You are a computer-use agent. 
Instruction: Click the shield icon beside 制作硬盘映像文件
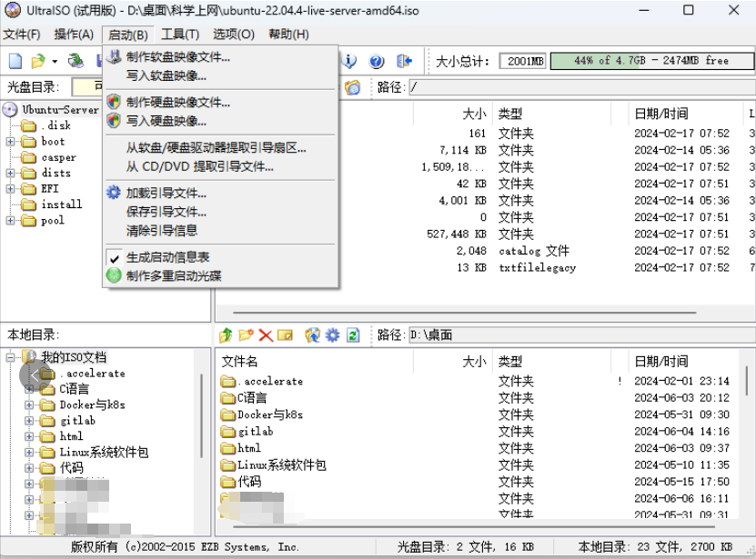(114, 102)
